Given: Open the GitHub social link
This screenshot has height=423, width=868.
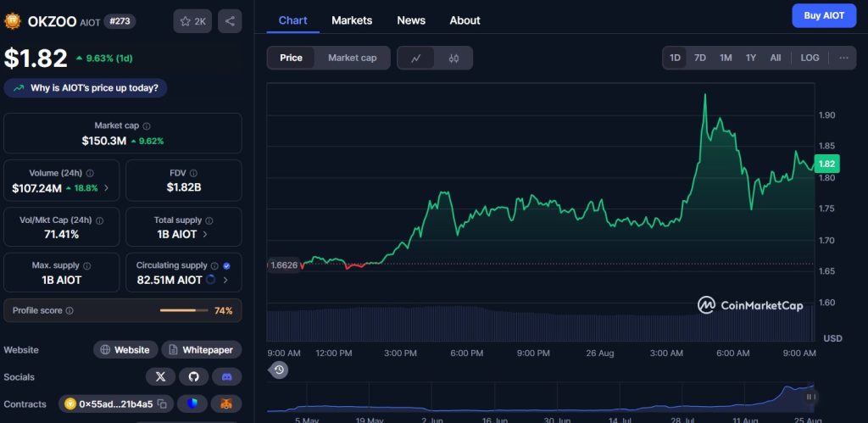Looking at the screenshot, I should (193, 376).
